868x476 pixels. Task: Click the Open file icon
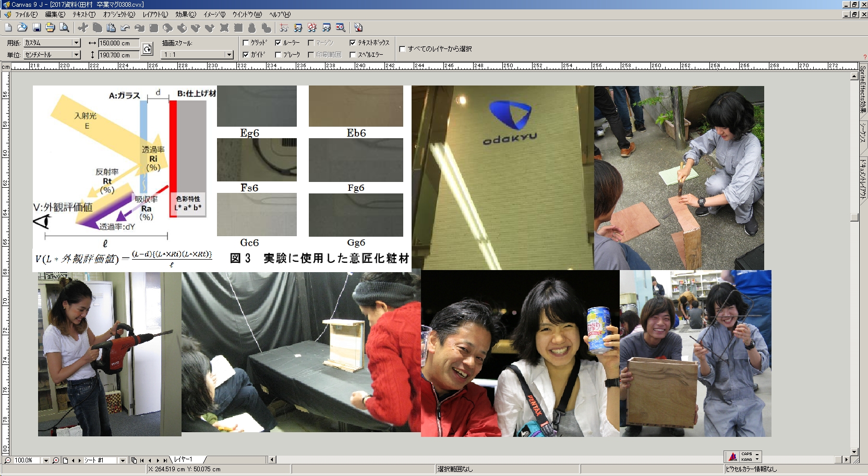pyautogui.click(x=22, y=28)
